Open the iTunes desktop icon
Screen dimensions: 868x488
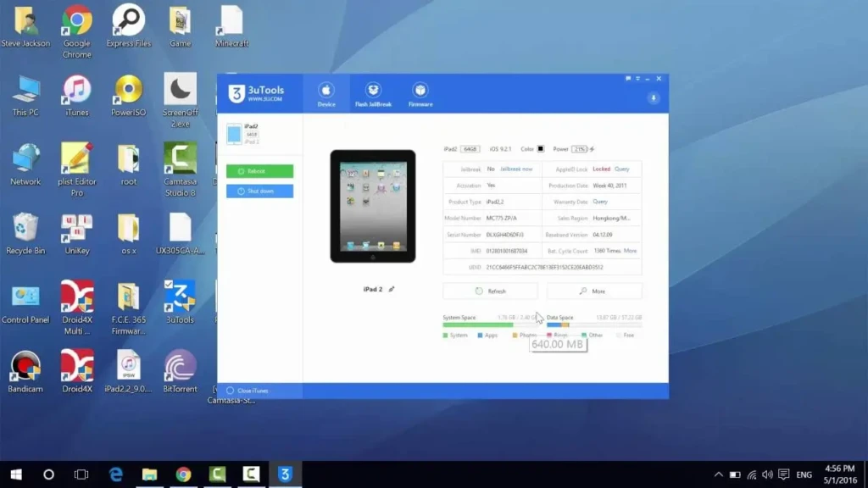coord(77,89)
